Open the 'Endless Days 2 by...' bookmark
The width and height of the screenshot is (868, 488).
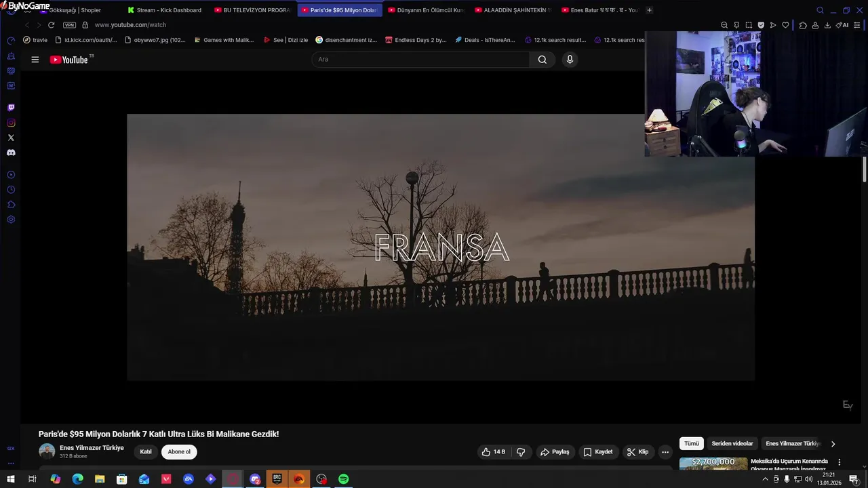[416, 40]
